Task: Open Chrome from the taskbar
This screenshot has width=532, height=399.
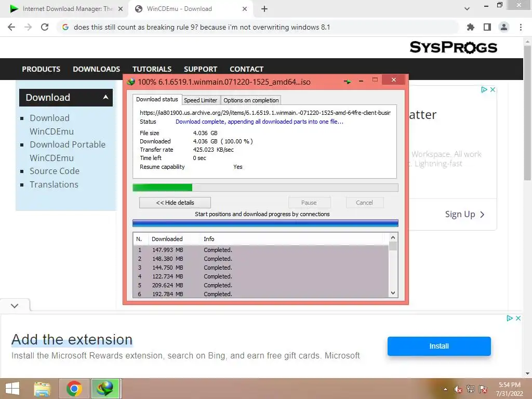Action: coord(74,389)
